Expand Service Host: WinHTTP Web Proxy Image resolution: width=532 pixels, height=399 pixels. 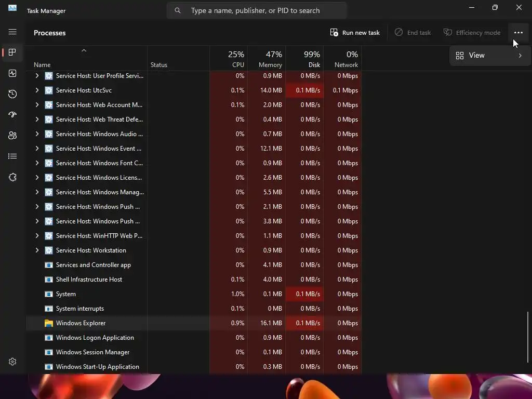(37, 236)
